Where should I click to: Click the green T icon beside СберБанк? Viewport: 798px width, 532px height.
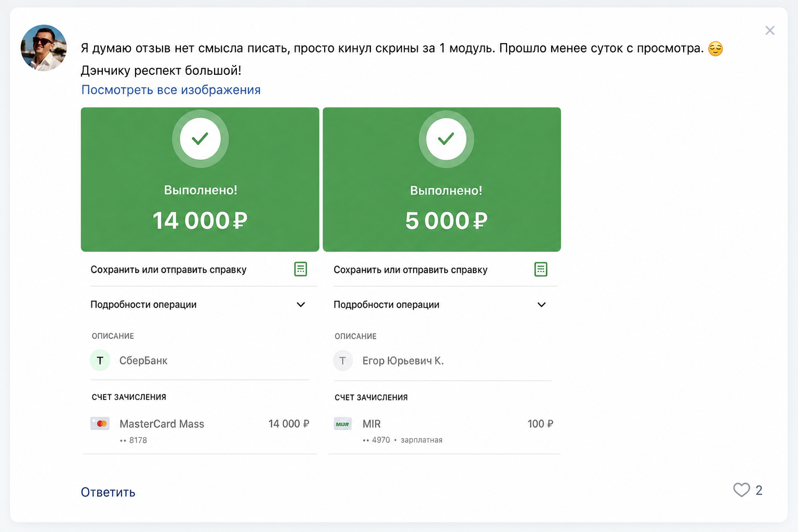pos(100,361)
